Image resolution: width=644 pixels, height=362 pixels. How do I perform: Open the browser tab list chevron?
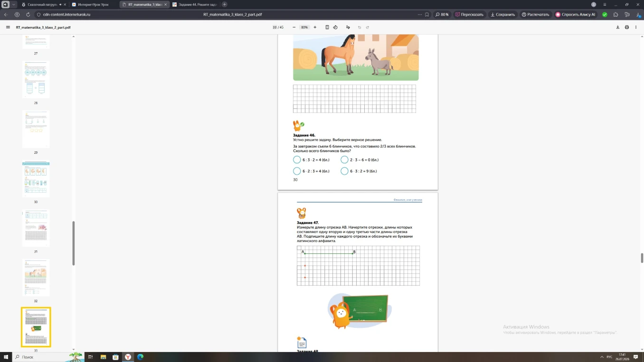pyautogui.click(x=13, y=4)
